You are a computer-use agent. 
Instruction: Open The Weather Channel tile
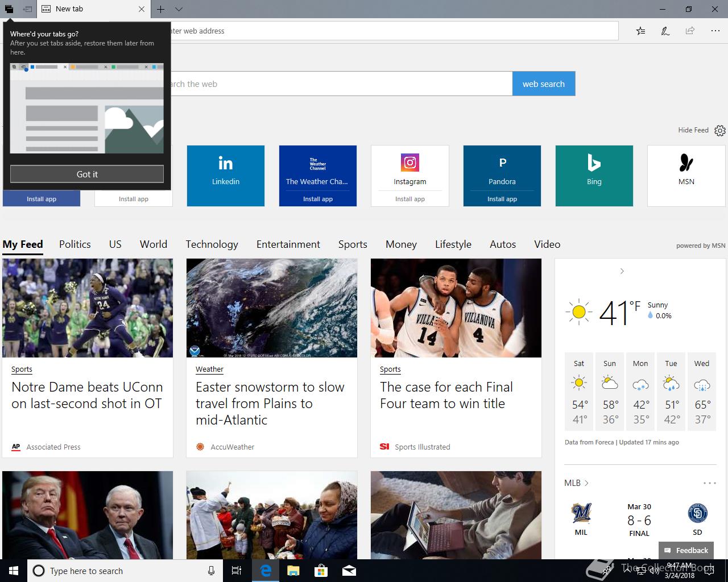point(318,168)
